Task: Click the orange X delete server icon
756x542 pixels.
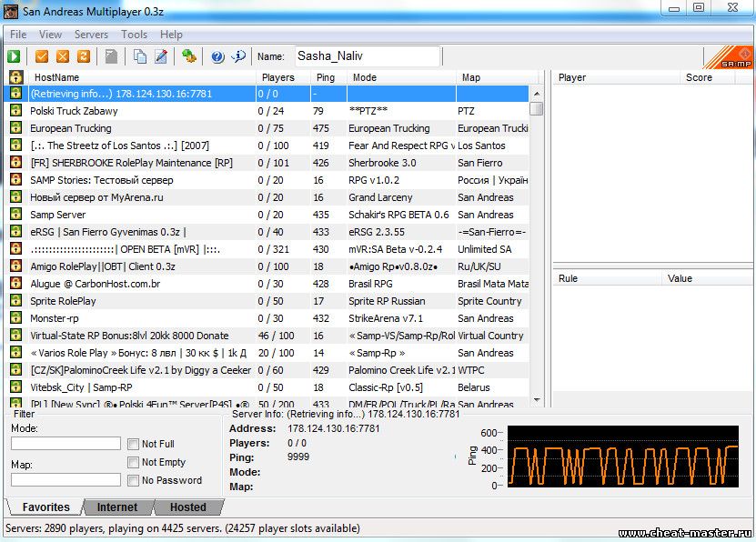Action: click(64, 56)
